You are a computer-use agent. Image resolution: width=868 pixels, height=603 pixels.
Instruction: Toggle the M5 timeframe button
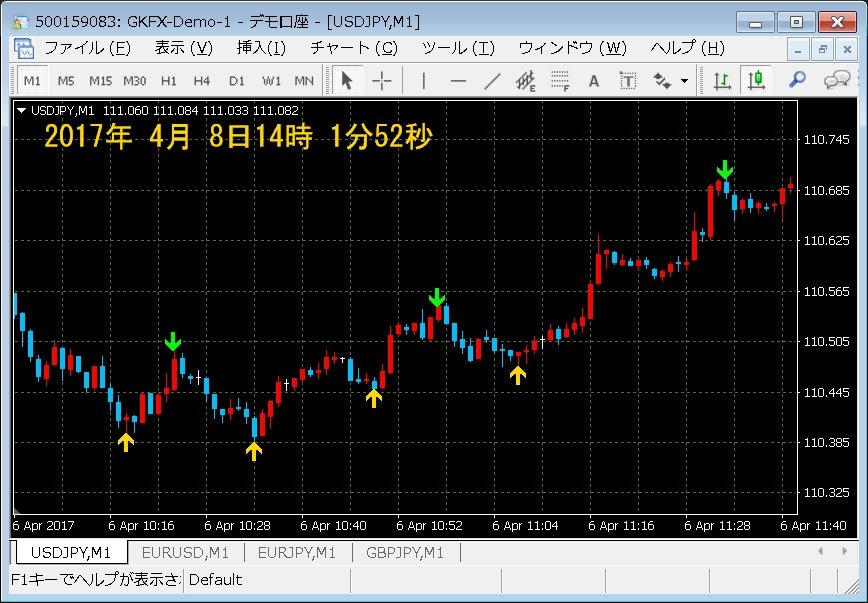click(x=66, y=81)
